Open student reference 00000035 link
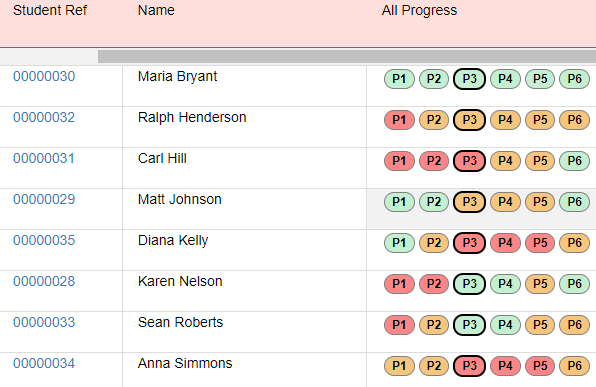The width and height of the screenshot is (596, 387). (x=44, y=241)
